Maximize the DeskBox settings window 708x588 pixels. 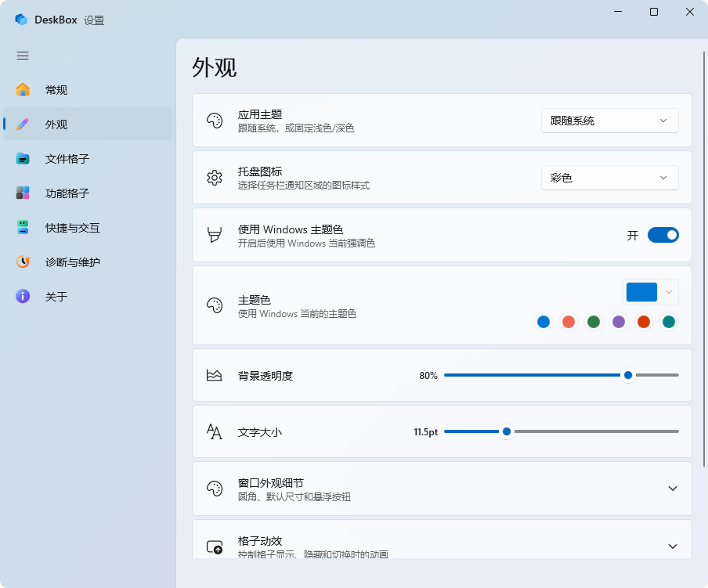click(x=654, y=12)
